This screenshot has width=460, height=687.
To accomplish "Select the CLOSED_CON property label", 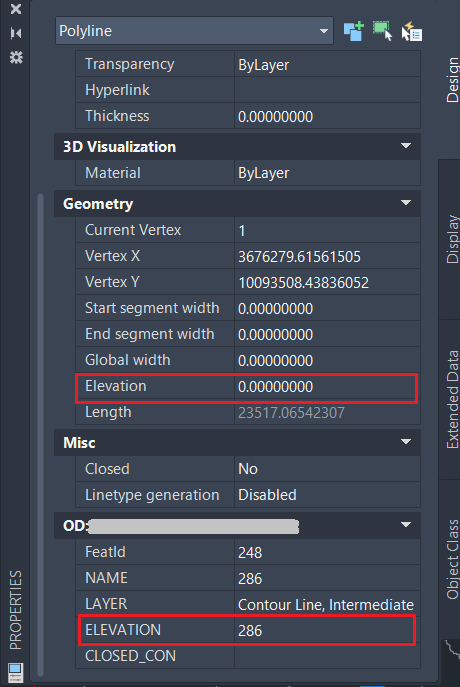I will 131,656.
